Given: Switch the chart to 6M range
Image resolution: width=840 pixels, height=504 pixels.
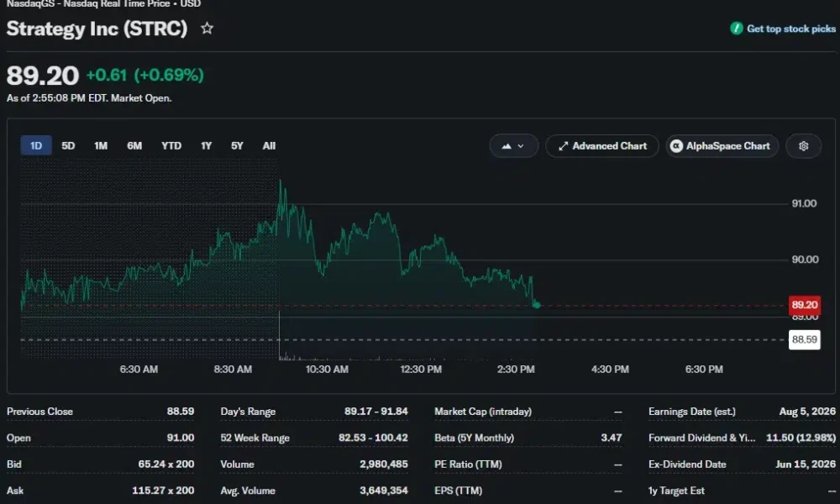Looking at the screenshot, I should 134,145.
